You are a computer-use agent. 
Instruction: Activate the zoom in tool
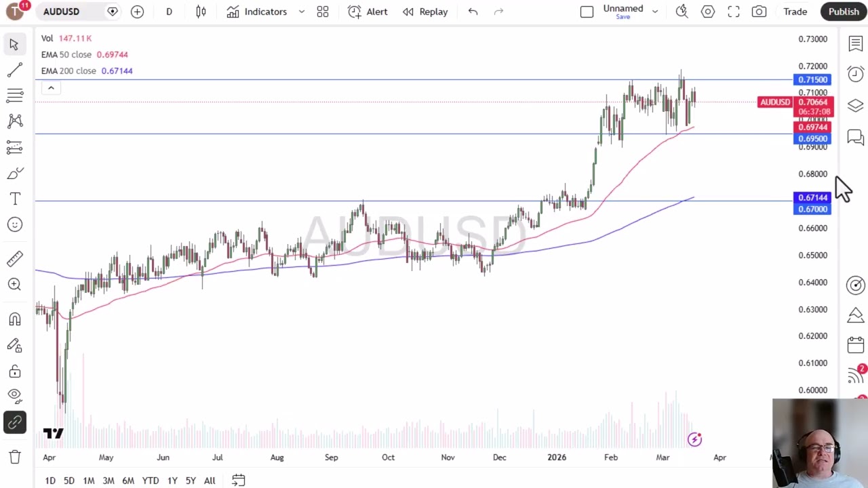coord(14,284)
